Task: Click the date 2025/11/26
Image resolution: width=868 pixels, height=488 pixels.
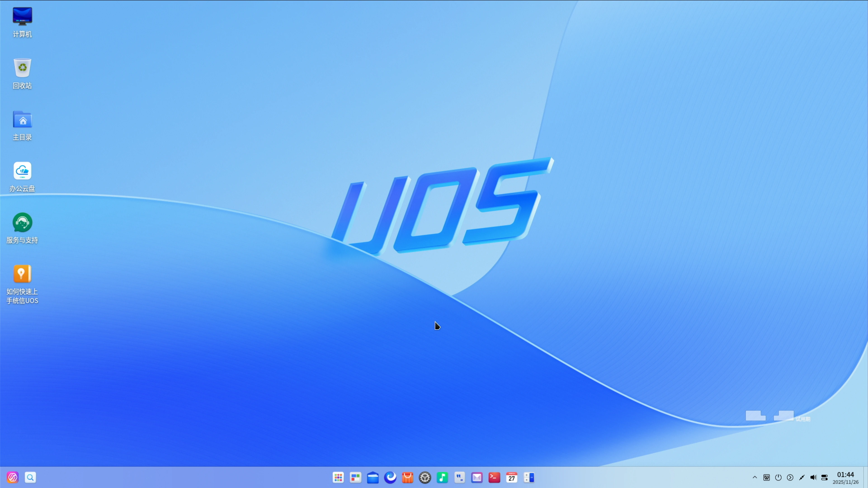Action: click(845, 482)
